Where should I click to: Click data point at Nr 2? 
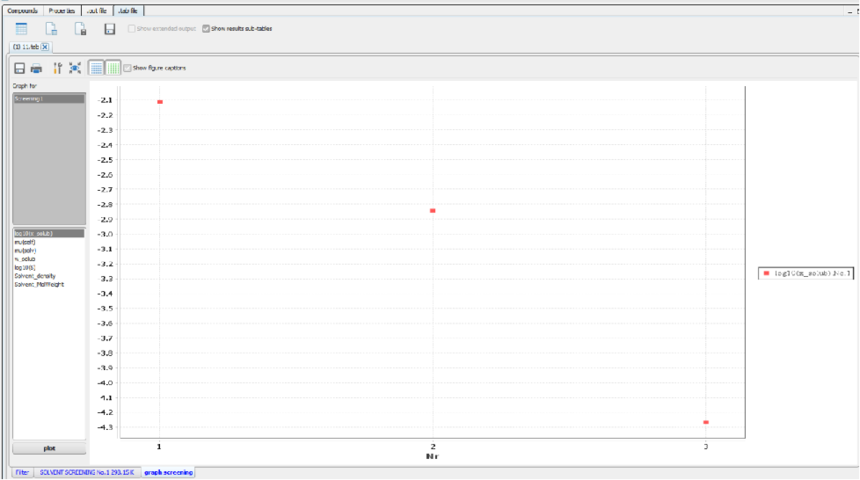pos(433,211)
